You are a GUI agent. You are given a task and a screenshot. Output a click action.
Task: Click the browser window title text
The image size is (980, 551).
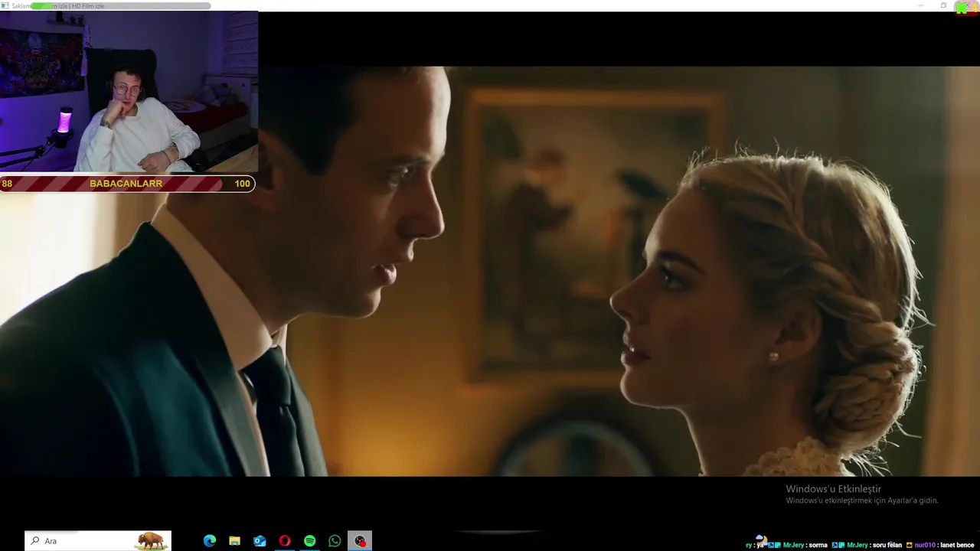coord(58,6)
